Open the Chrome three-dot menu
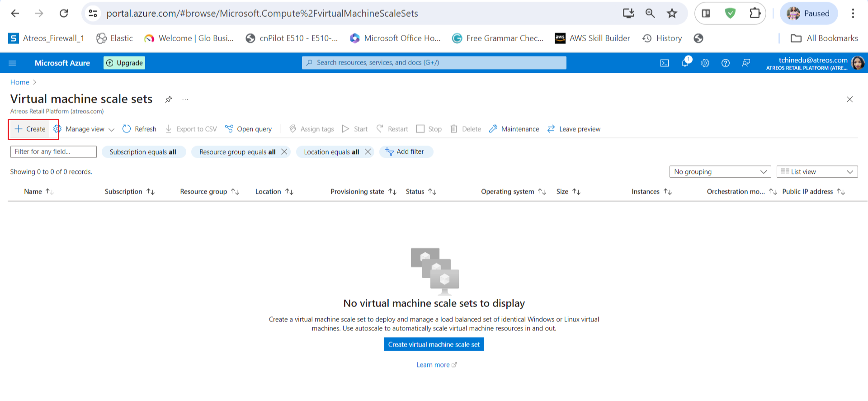Viewport: 868px width, 401px height. tap(853, 14)
